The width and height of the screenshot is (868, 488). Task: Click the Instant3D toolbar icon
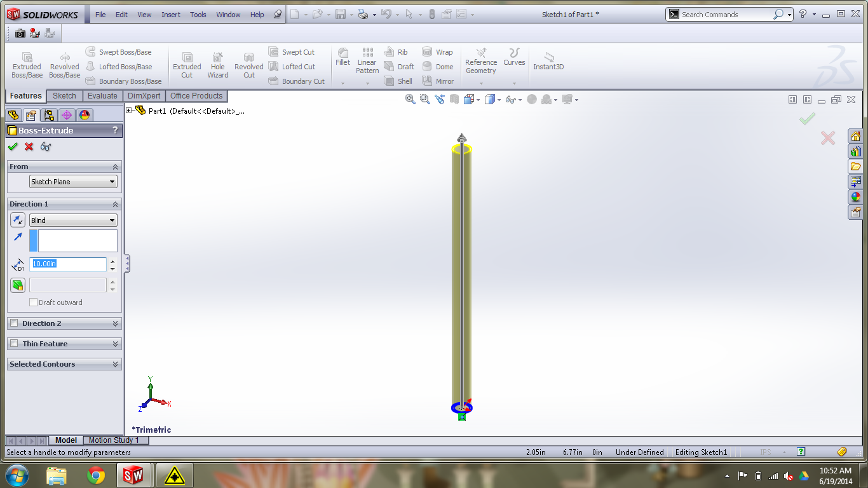pyautogui.click(x=548, y=64)
